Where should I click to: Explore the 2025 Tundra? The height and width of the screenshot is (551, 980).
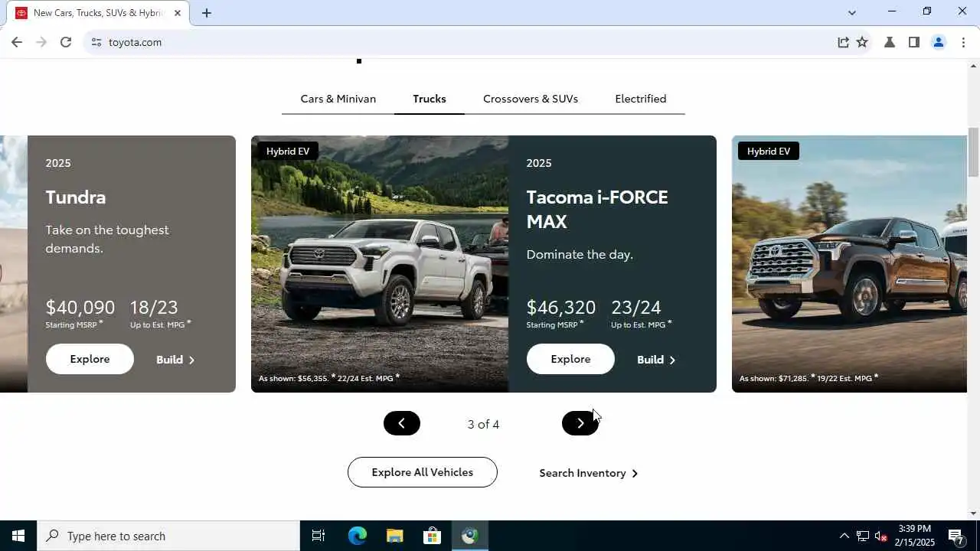90,359
